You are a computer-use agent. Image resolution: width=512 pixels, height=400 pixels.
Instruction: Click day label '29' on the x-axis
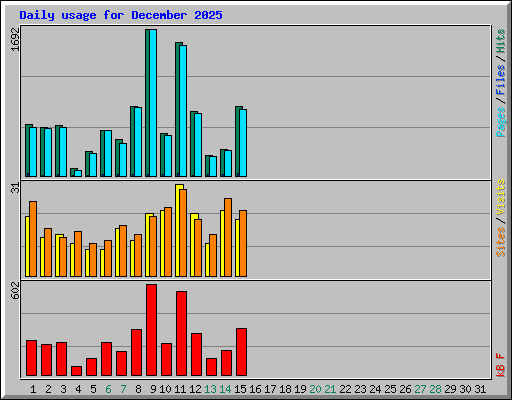pos(450,389)
